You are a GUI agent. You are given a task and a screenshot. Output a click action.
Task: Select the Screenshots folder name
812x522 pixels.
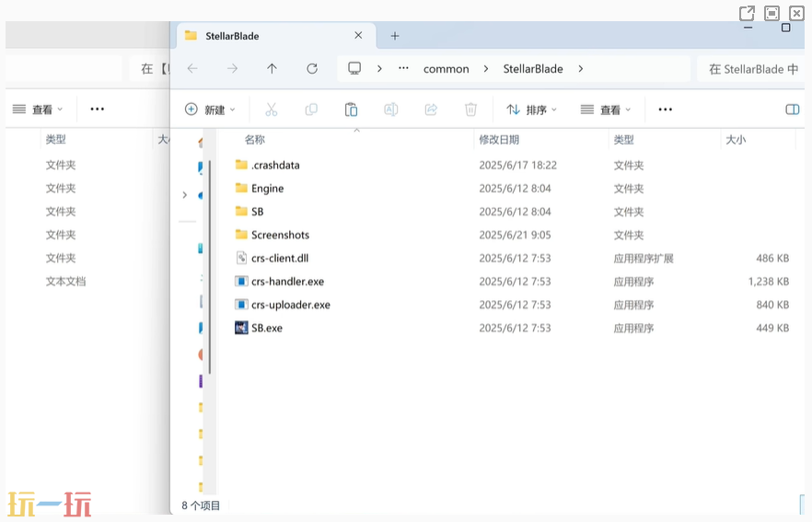[280, 235]
